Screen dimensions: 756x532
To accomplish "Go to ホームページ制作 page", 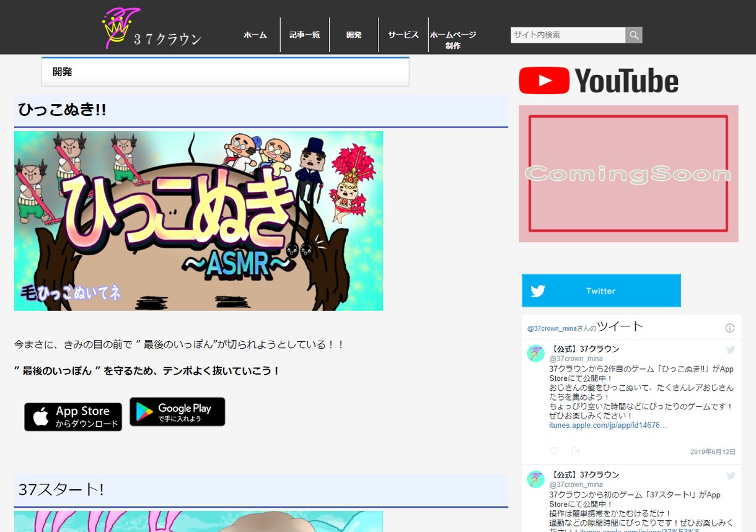I will [453, 40].
